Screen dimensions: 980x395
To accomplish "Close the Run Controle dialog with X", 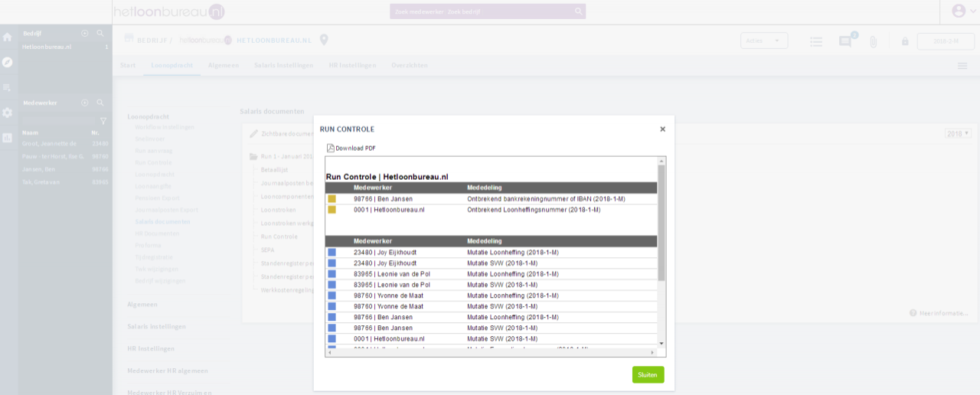I will point(662,129).
